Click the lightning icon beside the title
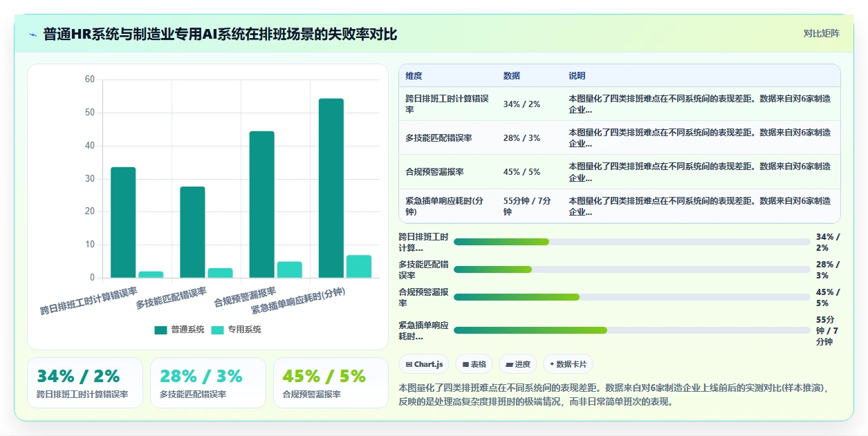868x436 pixels. click(33, 35)
